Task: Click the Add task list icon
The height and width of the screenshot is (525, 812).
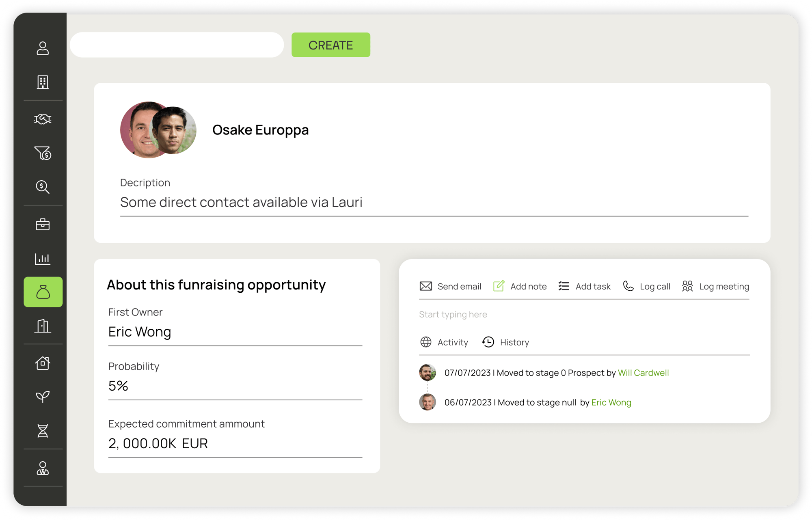Action: point(564,286)
